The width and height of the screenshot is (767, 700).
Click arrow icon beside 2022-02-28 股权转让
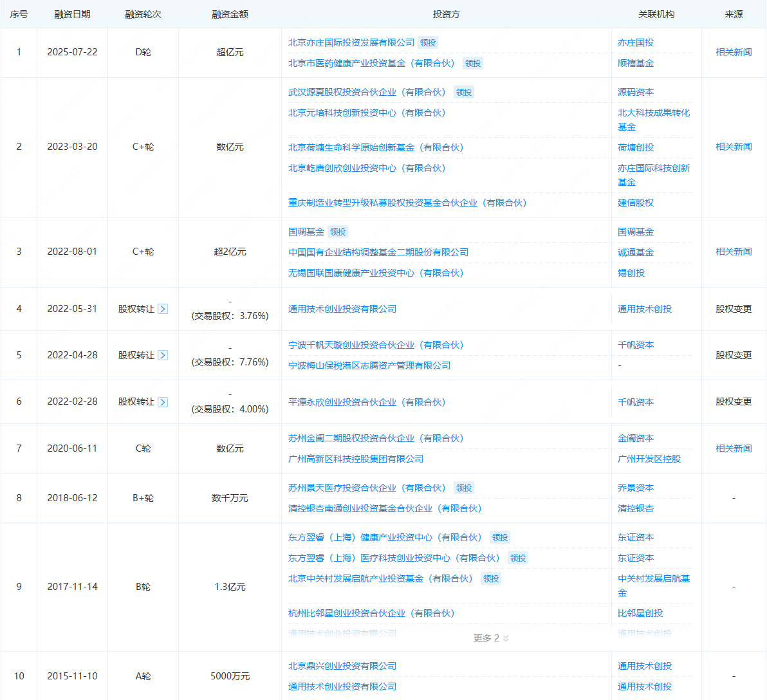(x=163, y=402)
